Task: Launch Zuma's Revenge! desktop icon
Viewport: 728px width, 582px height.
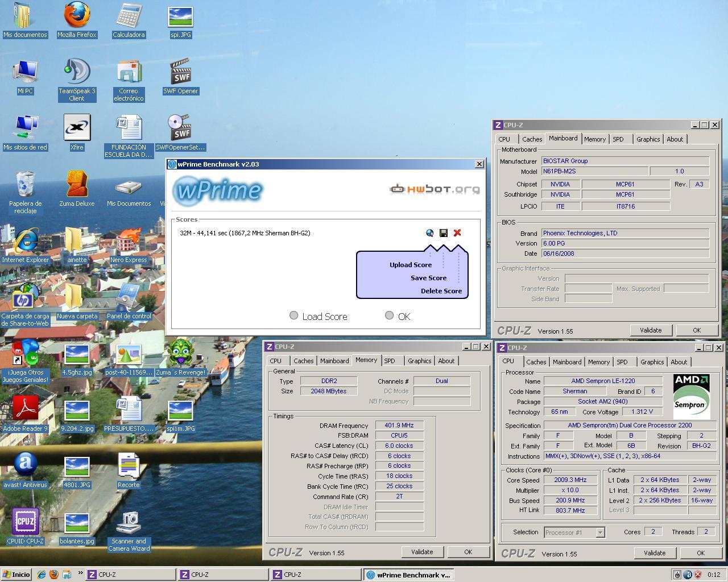Action: point(180,357)
